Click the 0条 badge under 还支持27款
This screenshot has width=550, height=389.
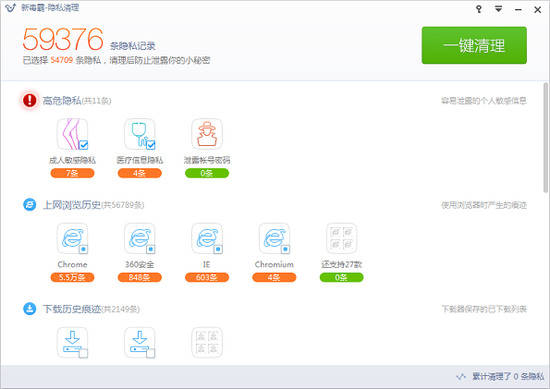click(x=342, y=277)
